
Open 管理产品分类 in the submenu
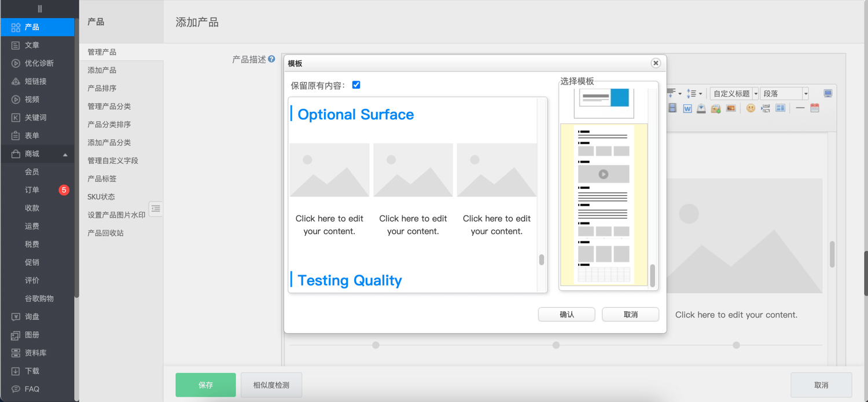click(109, 107)
